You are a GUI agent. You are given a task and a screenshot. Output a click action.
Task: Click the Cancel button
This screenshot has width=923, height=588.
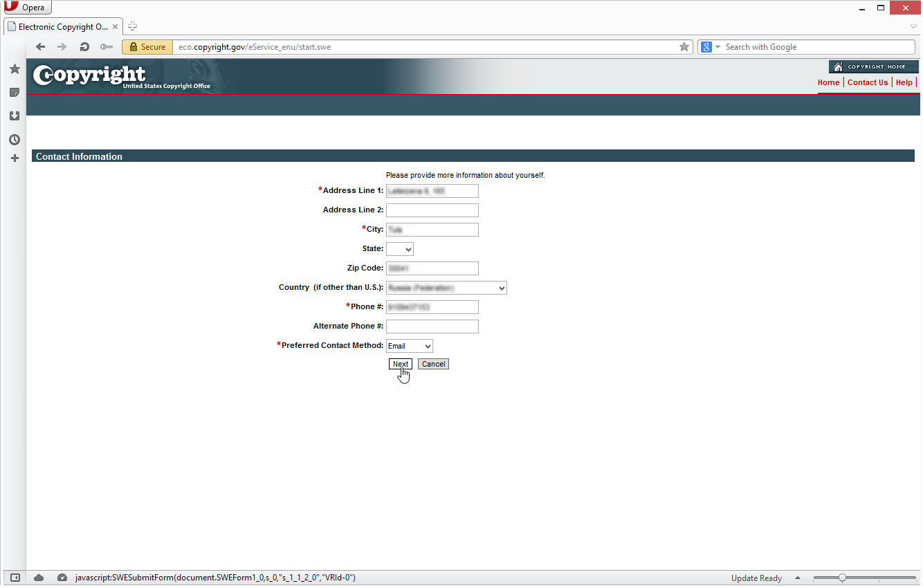433,364
